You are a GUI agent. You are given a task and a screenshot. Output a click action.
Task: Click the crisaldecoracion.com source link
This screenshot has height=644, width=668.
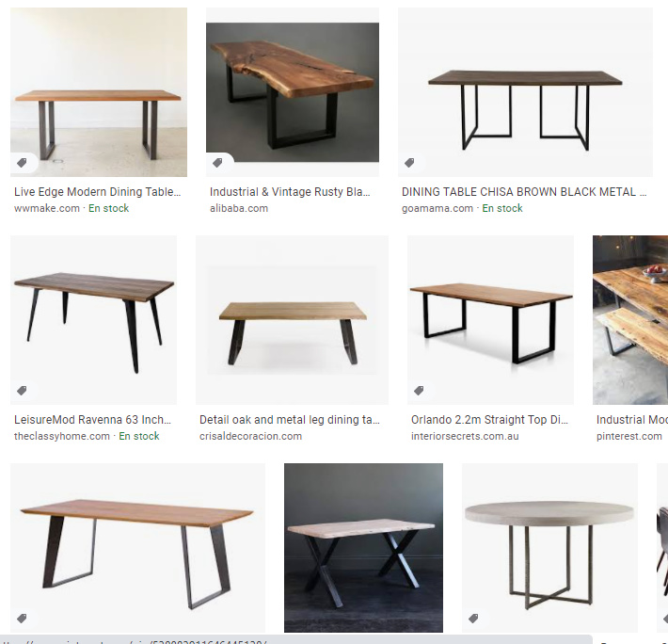[250, 437]
